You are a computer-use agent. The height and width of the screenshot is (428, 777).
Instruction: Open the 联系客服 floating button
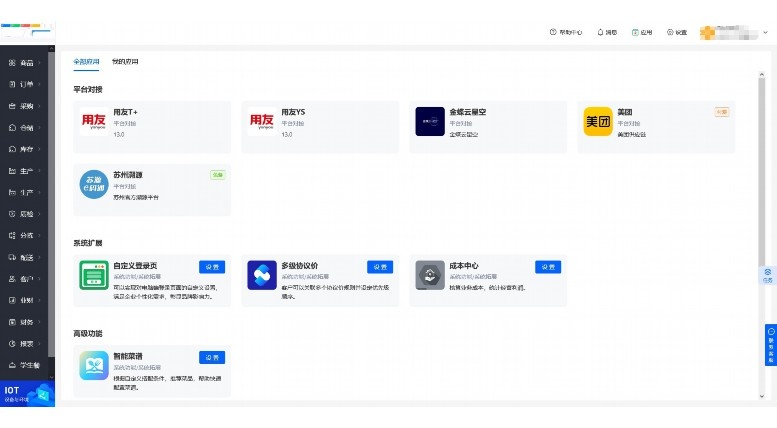click(771, 345)
